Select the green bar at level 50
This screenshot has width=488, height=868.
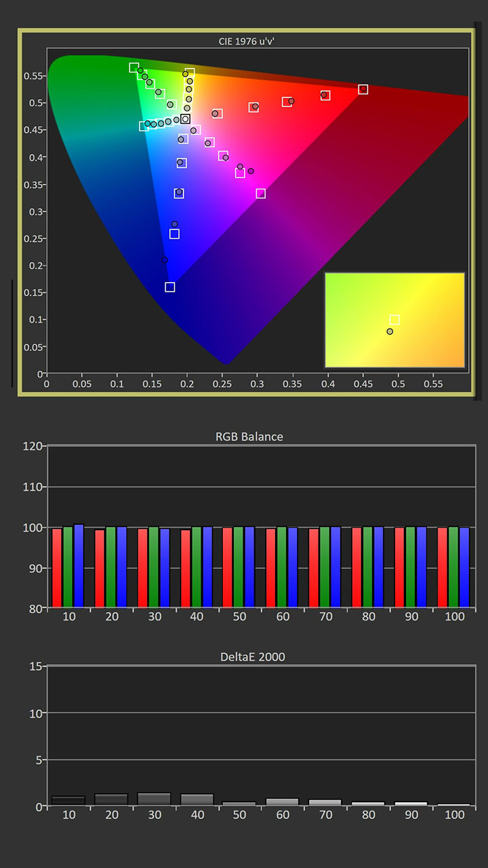pyautogui.click(x=239, y=567)
